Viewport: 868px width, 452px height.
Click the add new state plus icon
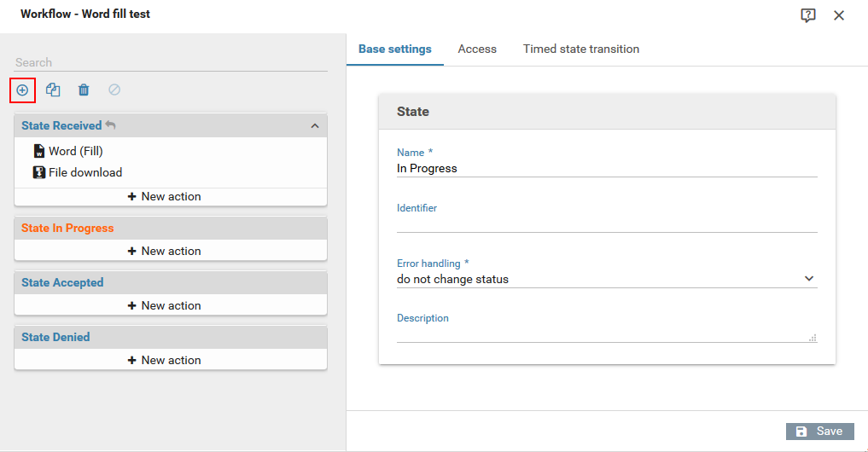pyautogui.click(x=22, y=90)
